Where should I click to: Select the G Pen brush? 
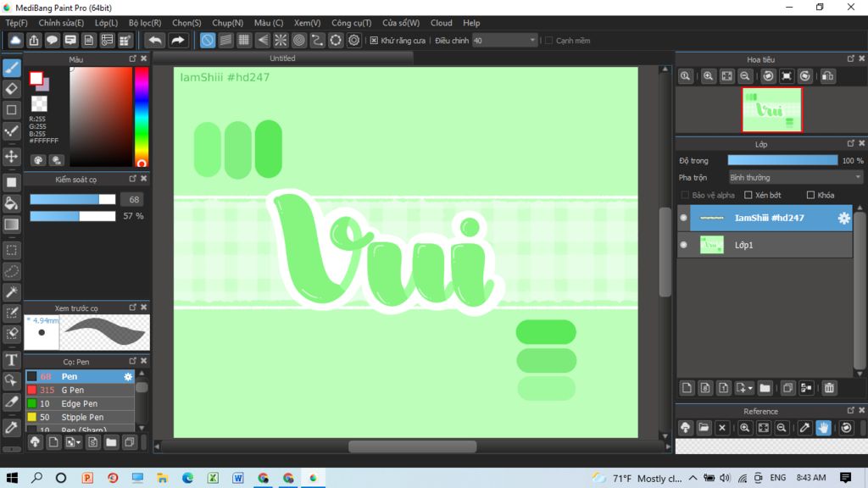[x=80, y=390]
